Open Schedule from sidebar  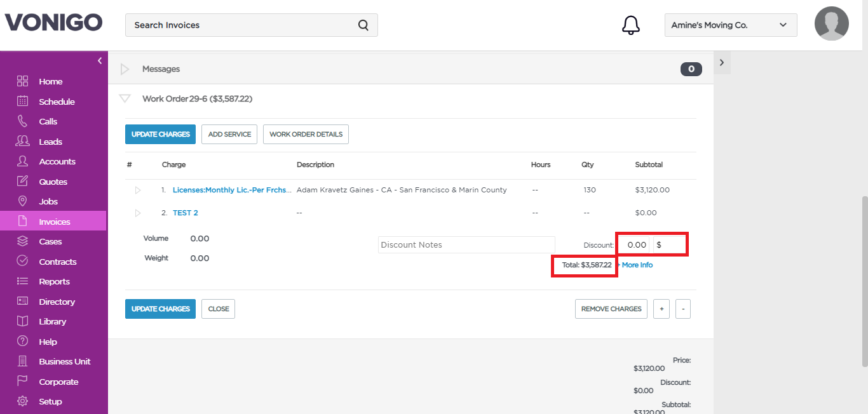click(57, 102)
